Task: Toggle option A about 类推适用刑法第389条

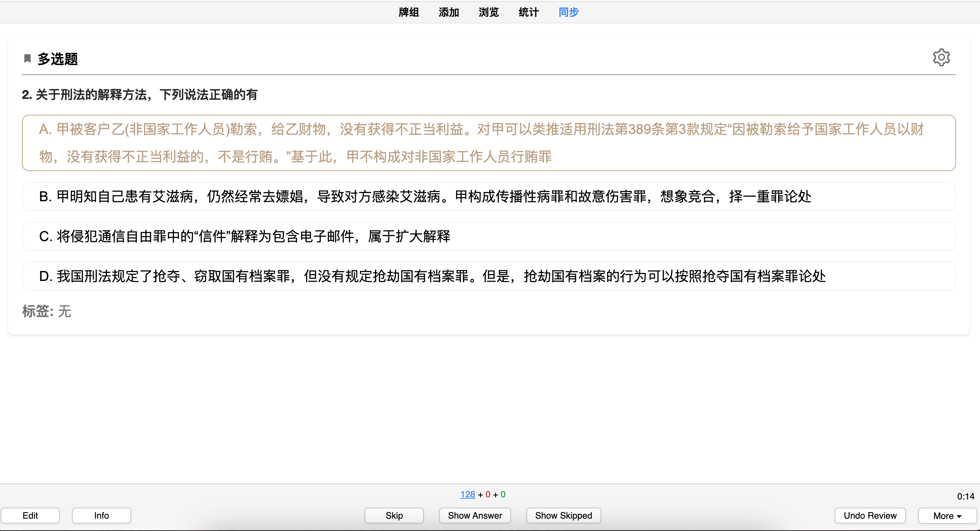Action: (x=489, y=143)
